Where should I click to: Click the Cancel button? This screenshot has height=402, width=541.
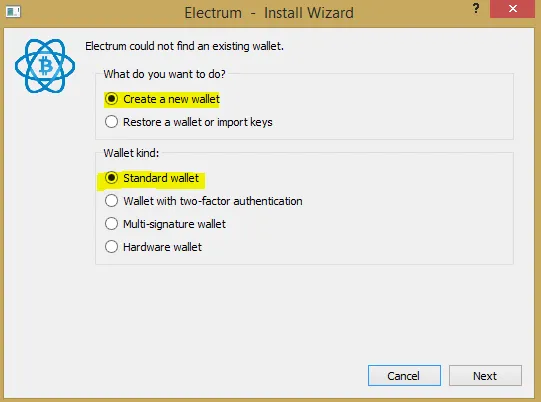(x=404, y=375)
